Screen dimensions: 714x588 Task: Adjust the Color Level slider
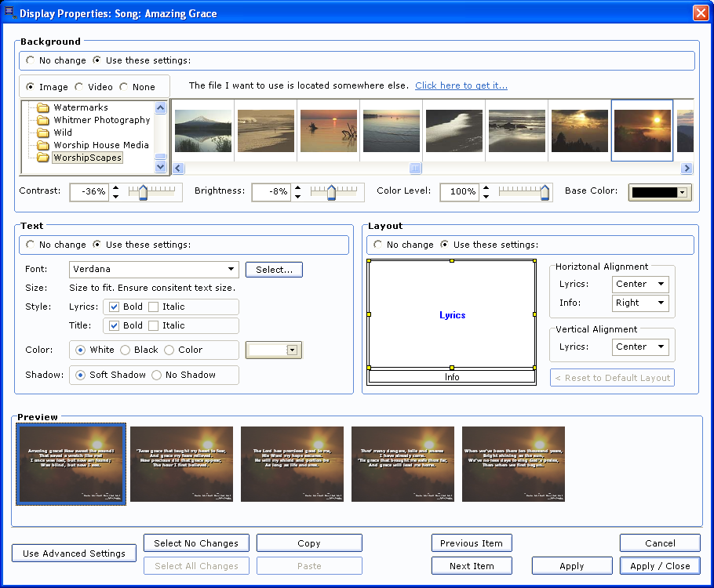coord(545,192)
